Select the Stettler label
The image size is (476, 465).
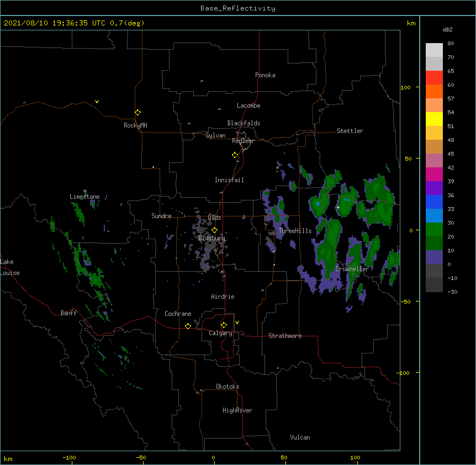[x=350, y=131]
